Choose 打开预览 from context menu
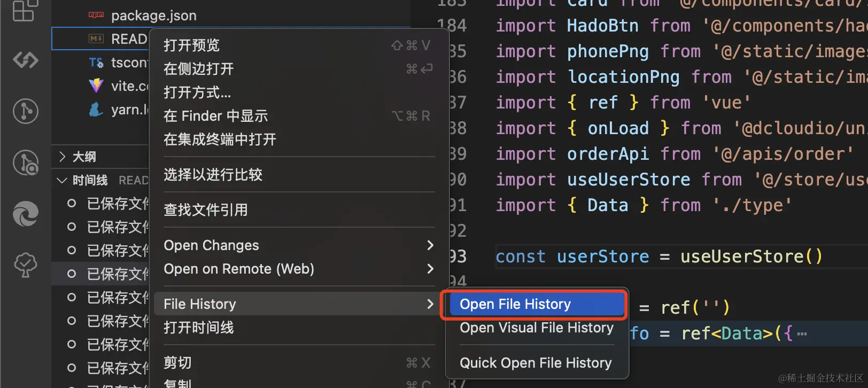Screen dimensions: 868x388 (x=299, y=45)
